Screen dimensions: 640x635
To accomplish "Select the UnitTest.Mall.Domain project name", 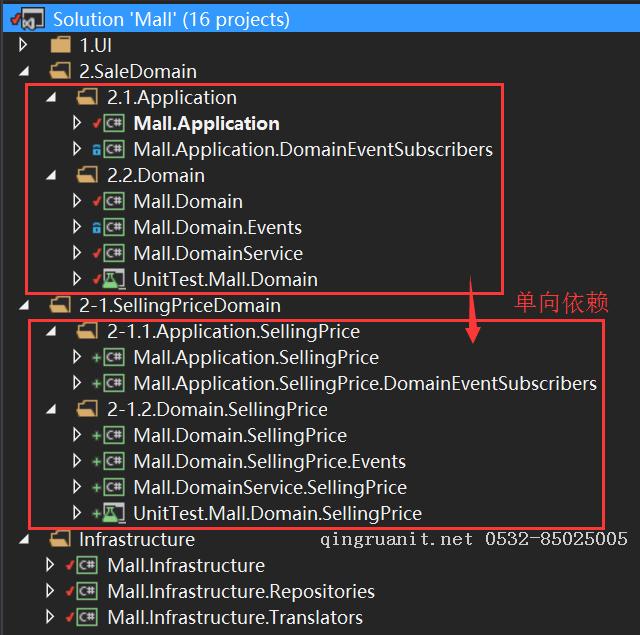I will 226,280.
